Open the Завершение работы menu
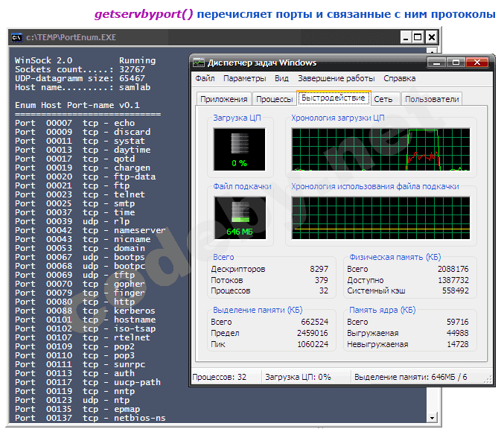Image resolution: width=504 pixels, height=432 pixels. click(336, 78)
